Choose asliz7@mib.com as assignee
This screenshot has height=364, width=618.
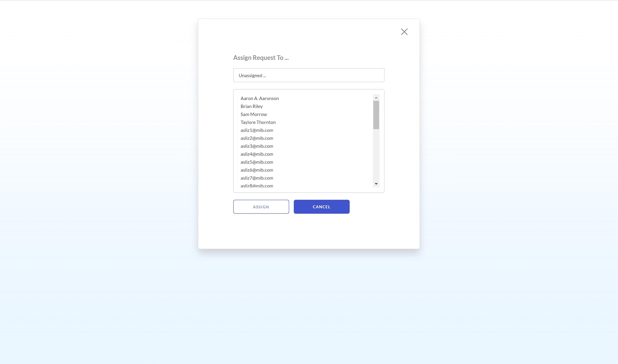coord(257,178)
